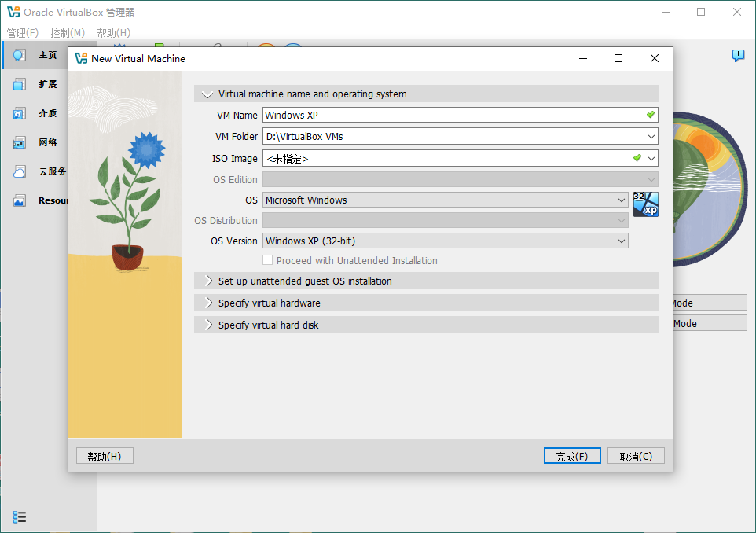This screenshot has width=756, height=533.
Task: Open the Resources monitor sidebar icon
Action: click(x=20, y=200)
